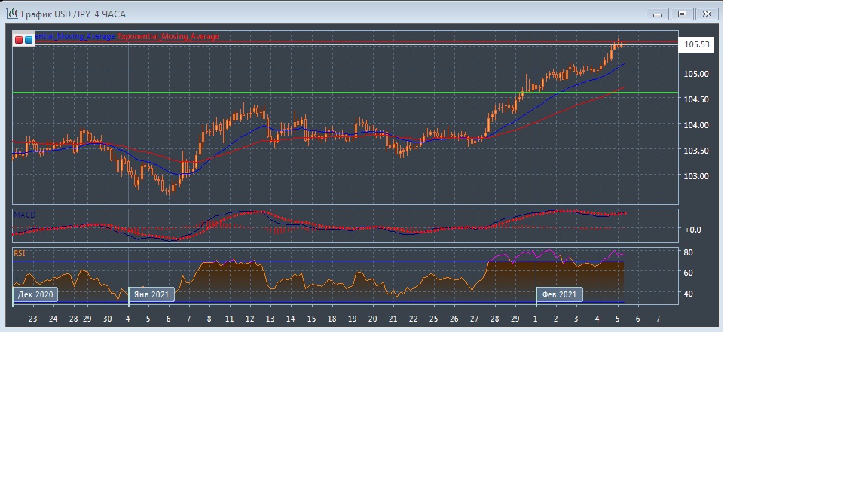Image resolution: width=868 pixels, height=488 pixels.
Task: Click the 103.00 price axis label
Action: 695,176
